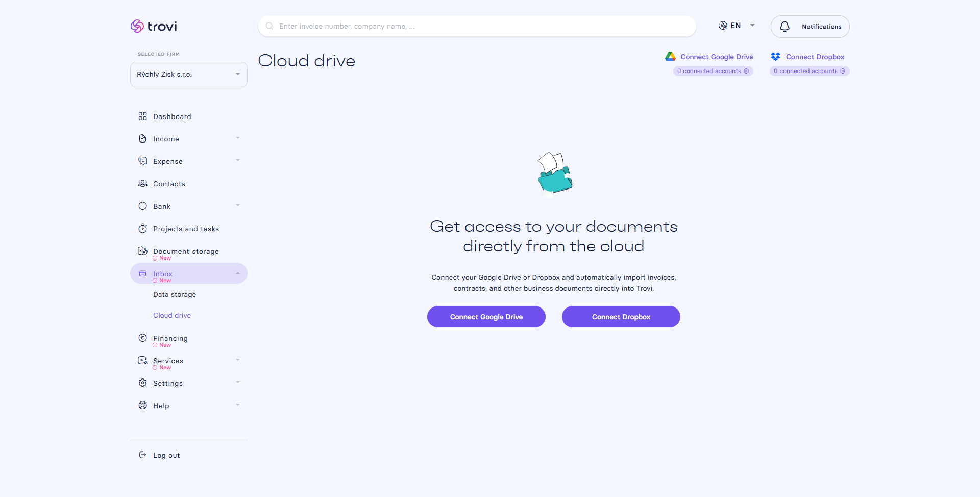Click the Projects and tasks timer icon
Screen dimensions: 980x497
tap(142, 228)
